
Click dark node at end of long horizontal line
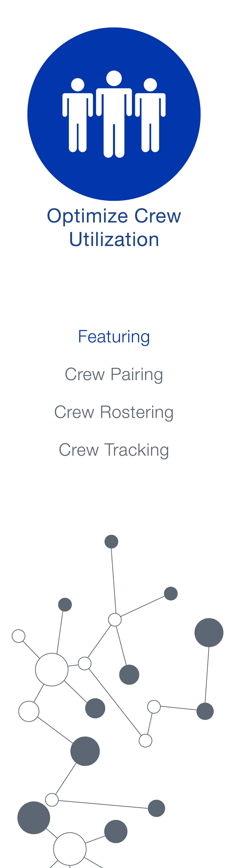(x=156, y=808)
